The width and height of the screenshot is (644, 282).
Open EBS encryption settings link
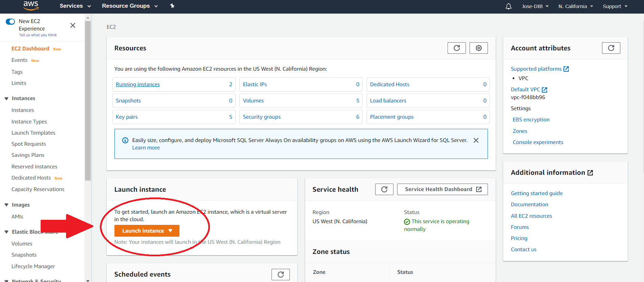click(x=531, y=120)
